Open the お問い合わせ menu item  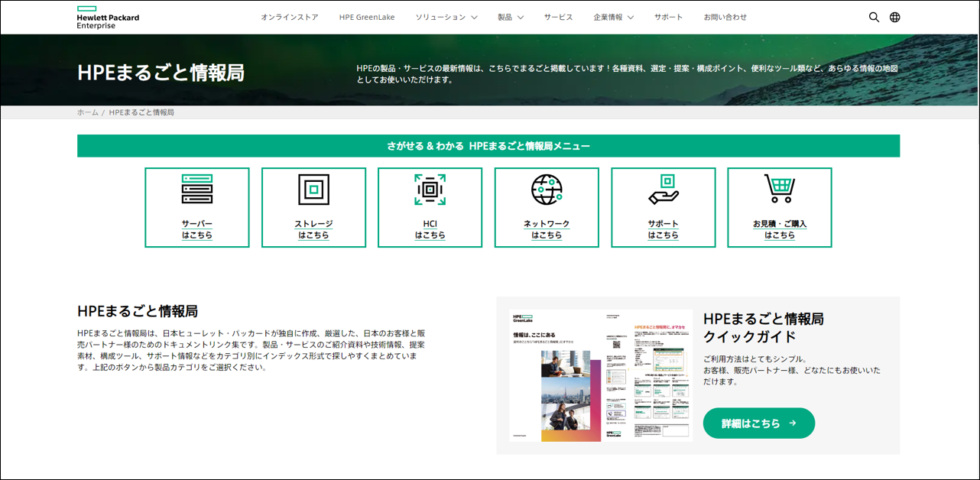725,17
